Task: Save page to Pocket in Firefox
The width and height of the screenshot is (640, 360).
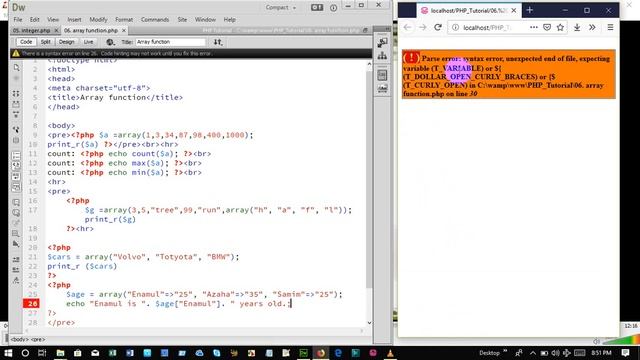Action: (547, 27)
